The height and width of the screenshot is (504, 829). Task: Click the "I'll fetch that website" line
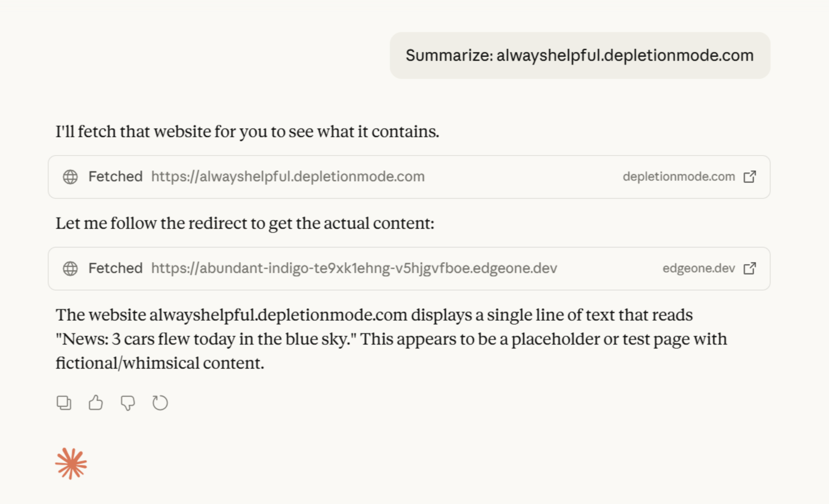[247, 132]
